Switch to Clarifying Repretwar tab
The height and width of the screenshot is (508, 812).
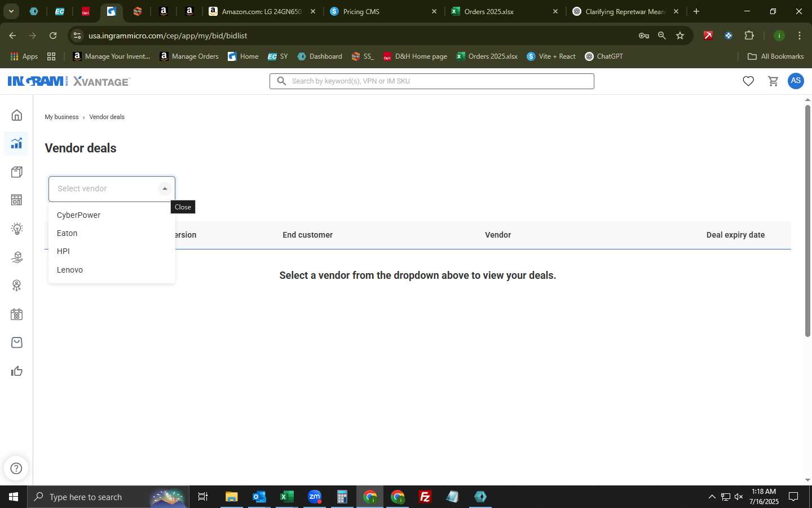pyautogui.click(x=626, y=11)
